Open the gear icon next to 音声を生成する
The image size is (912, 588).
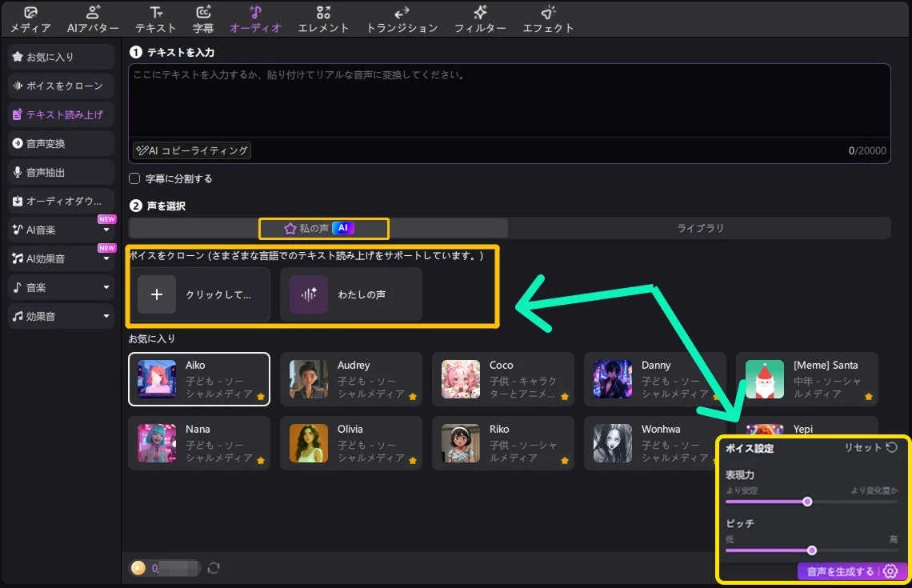(x=891, y=571)
